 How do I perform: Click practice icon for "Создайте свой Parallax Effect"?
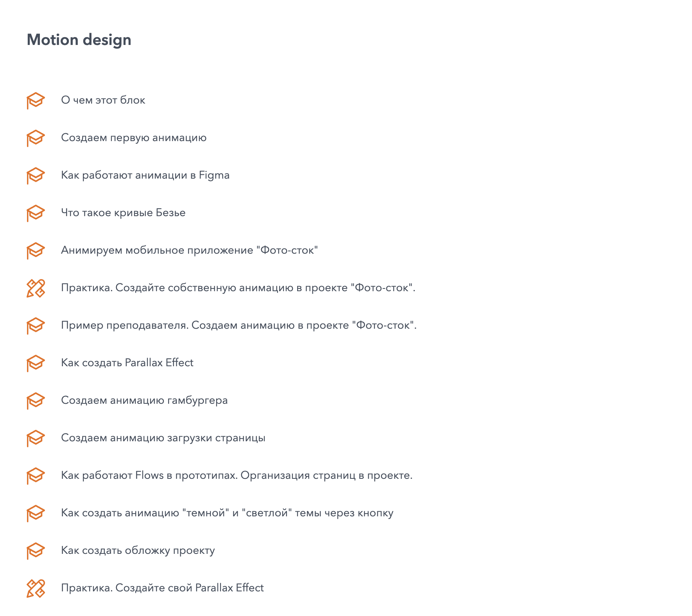click(x=36, y=588)
